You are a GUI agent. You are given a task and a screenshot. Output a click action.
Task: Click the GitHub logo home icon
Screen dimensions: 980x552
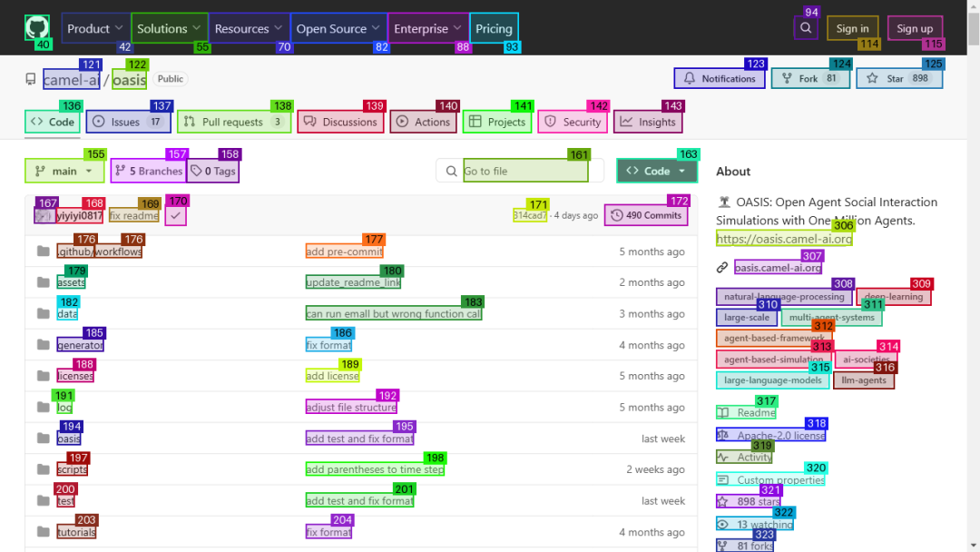coord(37,28)
